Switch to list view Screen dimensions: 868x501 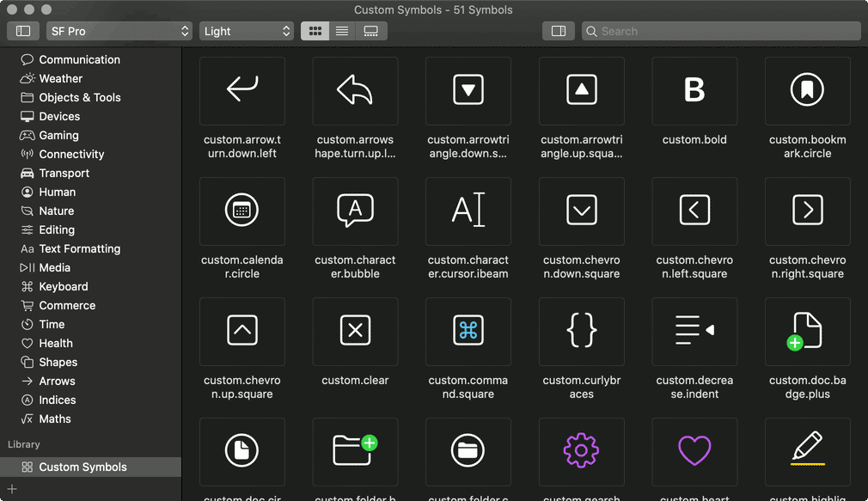[342, 31]
